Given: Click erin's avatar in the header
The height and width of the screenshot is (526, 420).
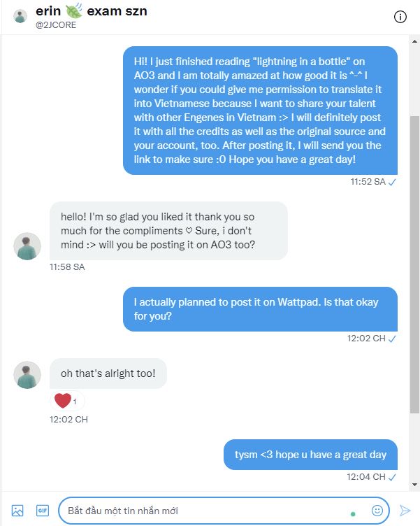Looking at the screenshot, I should click(x=20, y=16).
